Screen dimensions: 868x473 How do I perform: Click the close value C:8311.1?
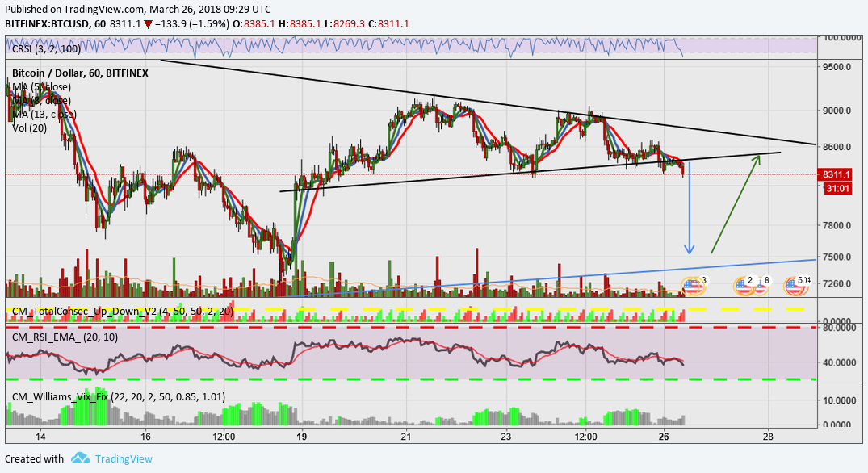click(388, 23)
